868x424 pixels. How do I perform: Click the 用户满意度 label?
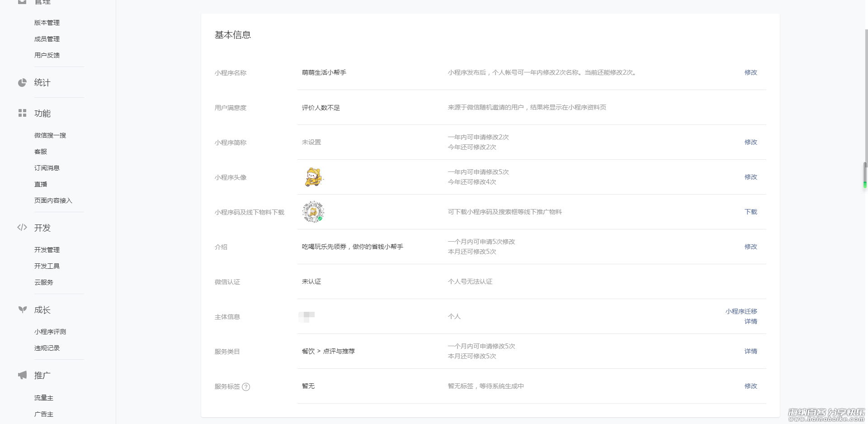coord(231,108)
